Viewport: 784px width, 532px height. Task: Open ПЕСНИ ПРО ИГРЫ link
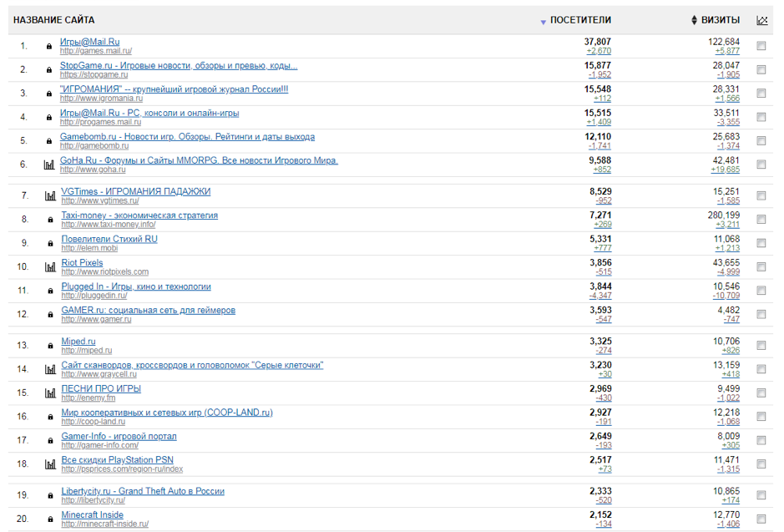101,388
